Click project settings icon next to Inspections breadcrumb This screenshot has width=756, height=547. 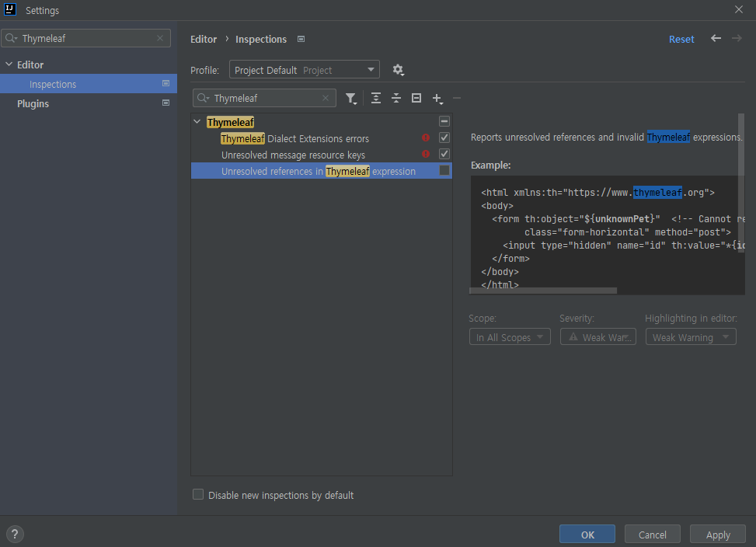(x=301, y=39)
